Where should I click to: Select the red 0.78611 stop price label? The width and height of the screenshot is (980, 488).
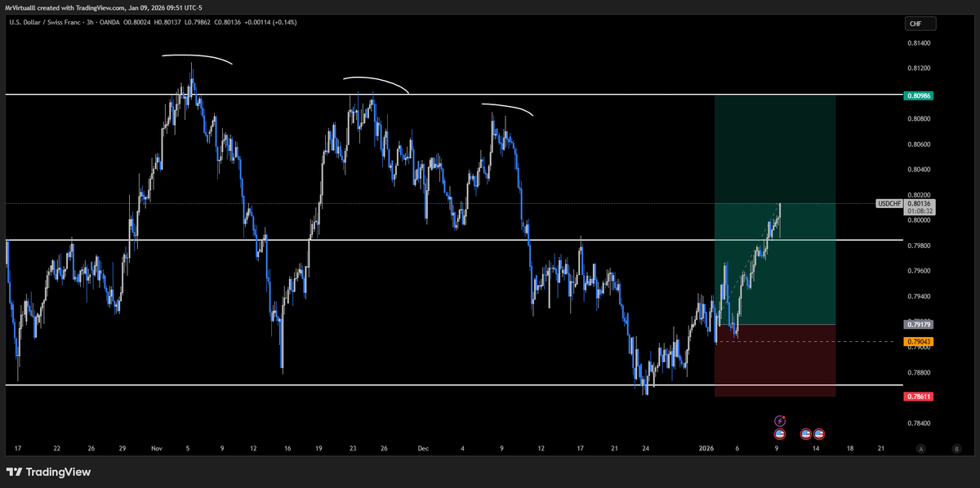(x=920, y=396)
